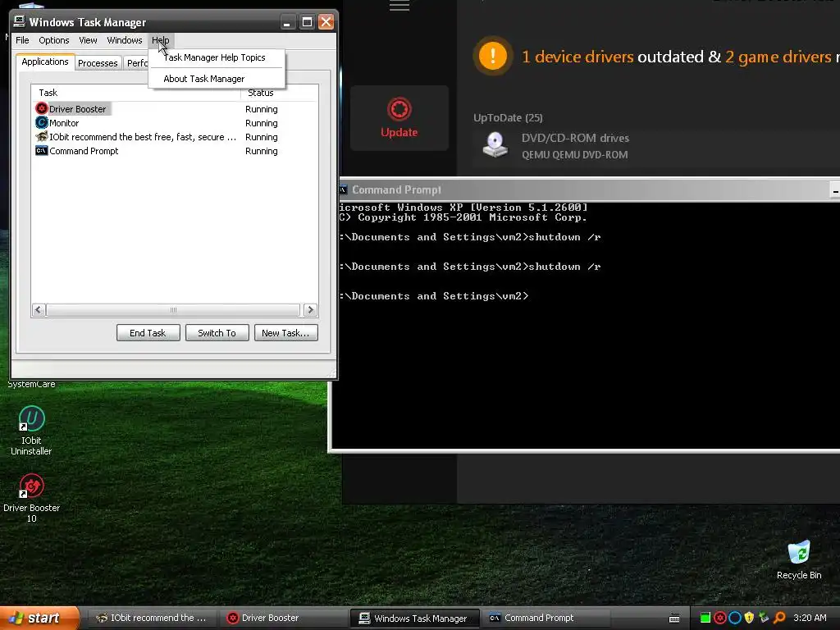840x630 pixels.
Task: Click the orange magnifier tray icon
Action: [779, 618]
